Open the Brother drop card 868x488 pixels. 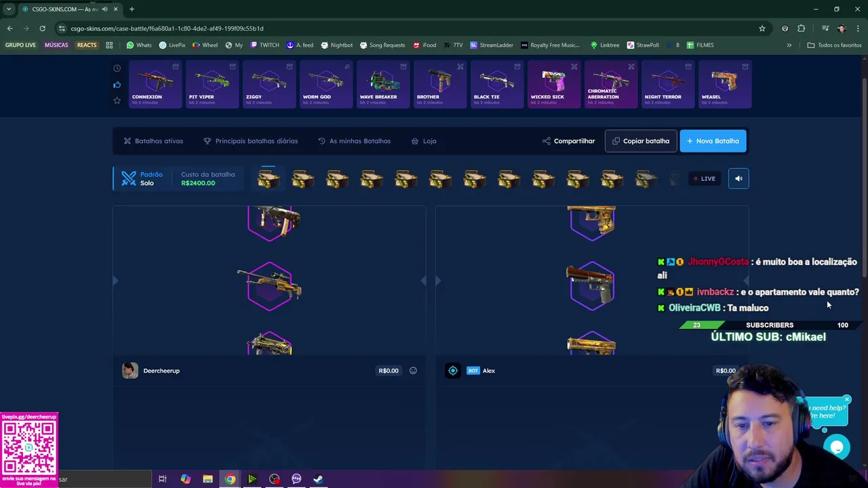click(x=440, y=84)
